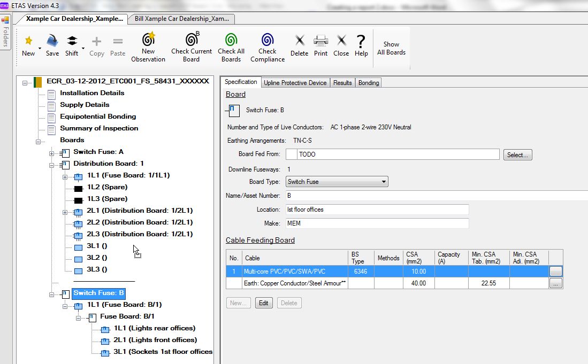The image size is (588, 364).
Task: Click the Select... button
Action: (x=517, y=154)
